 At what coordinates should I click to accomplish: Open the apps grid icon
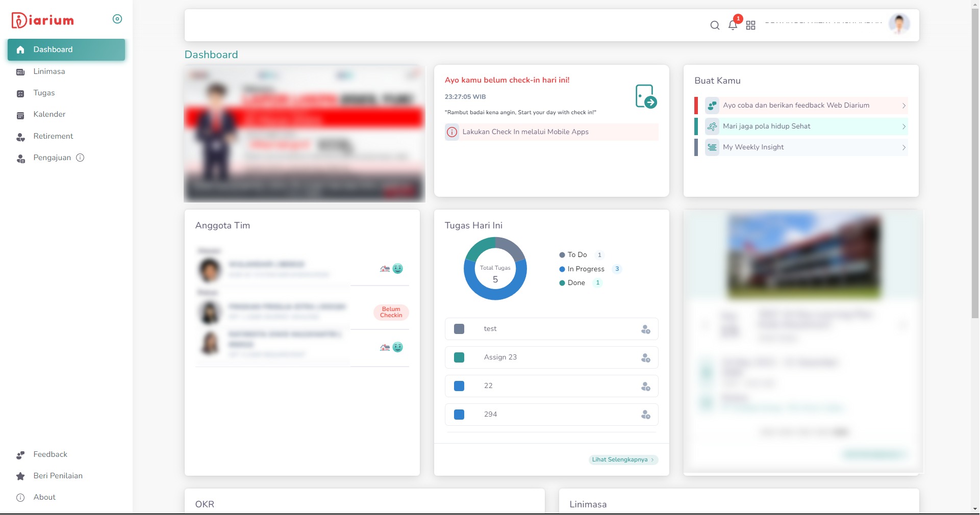750,25
